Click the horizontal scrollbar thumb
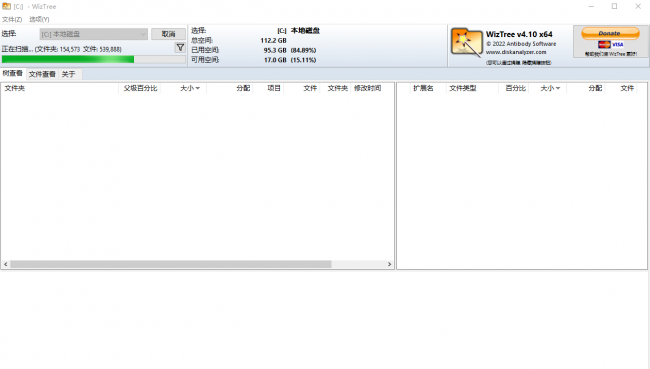Image resolution: width=650 pixels, height=369 pixels. [171, 264]
